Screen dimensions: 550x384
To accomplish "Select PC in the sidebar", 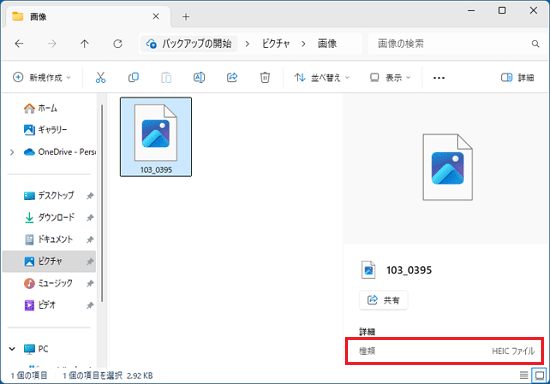I will pos(36,349).
